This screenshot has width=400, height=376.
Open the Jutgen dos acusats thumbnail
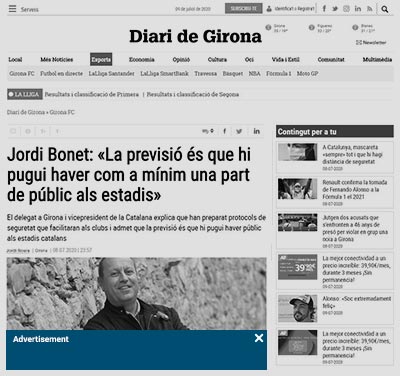point(298,223)
